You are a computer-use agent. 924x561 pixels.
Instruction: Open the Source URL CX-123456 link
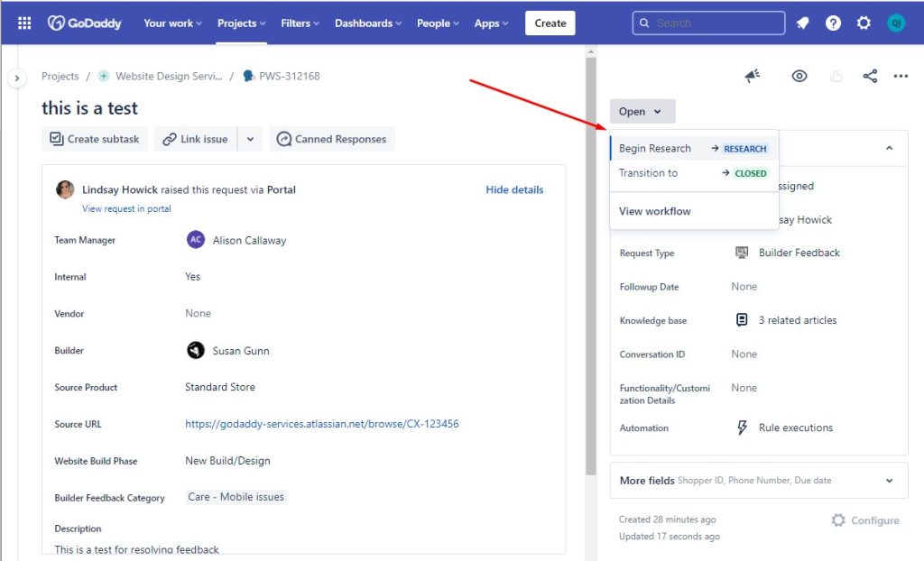tap(322, 424)
